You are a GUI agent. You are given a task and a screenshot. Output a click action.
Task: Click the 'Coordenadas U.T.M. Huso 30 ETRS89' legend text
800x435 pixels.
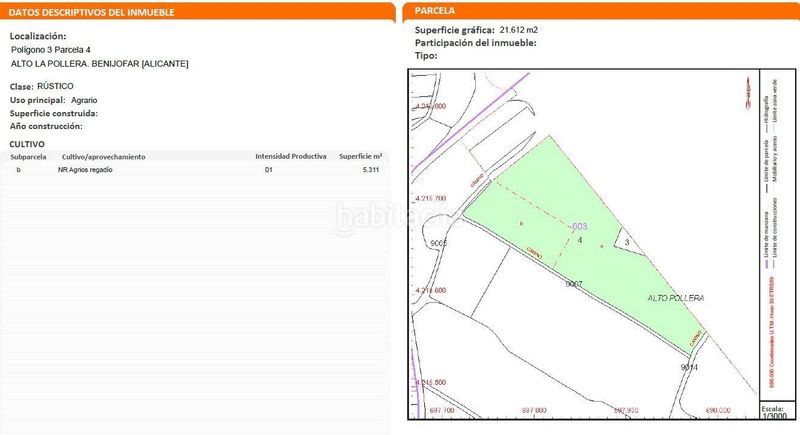pyautogui.click(x=772, y=333)
